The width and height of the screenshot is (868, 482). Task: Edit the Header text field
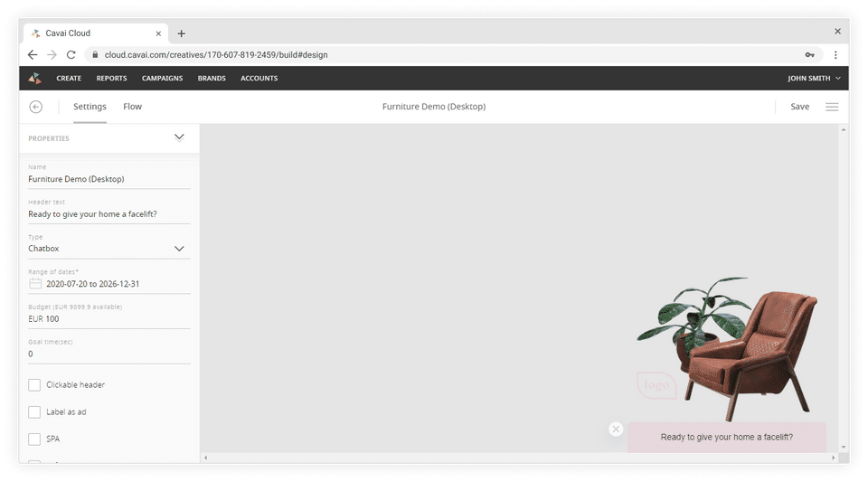click(x=109, y=214)
